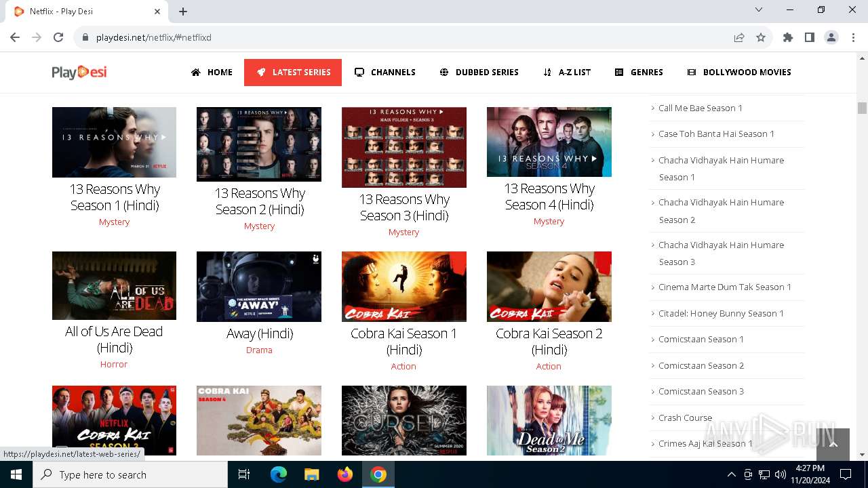Click the Drama genre link
This screenshot has width=868, height=488.
pos(259,350)
